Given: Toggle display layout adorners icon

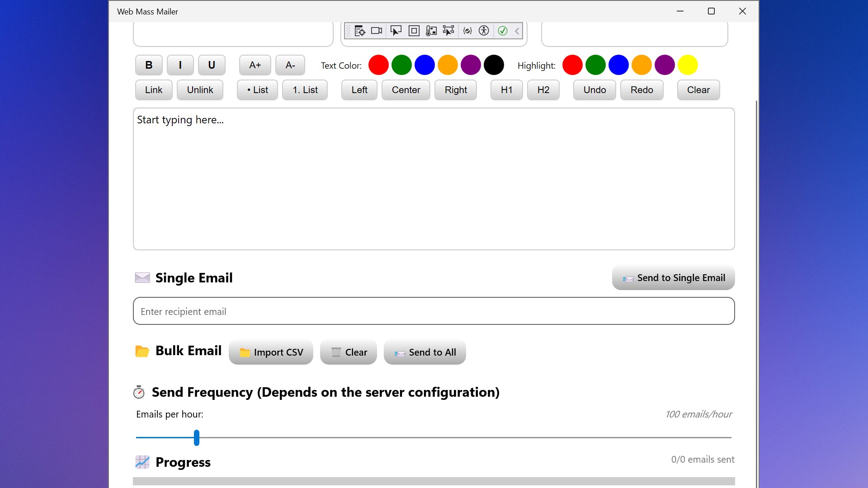Looking at the screenshot, I should pyautogui.click(x=414, y=31).
